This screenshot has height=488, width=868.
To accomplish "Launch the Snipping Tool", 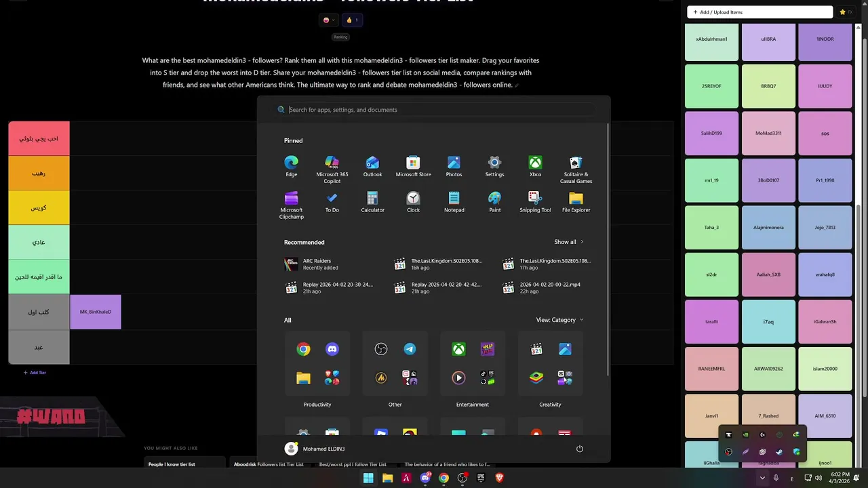I will pyautogui.click(x=535, y=202).
